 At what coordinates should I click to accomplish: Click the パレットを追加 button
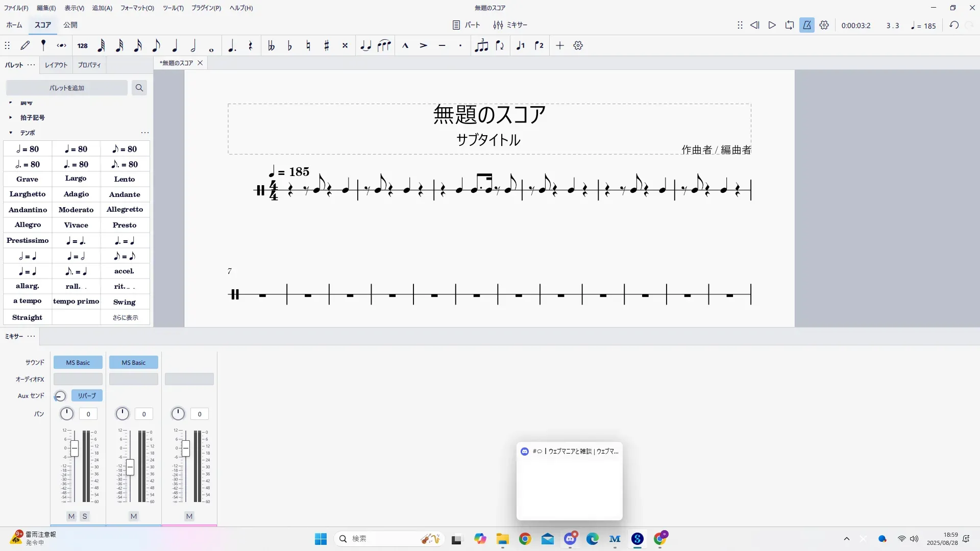67,88
